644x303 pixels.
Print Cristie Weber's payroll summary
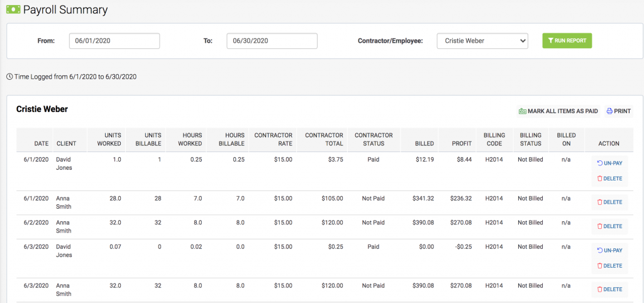[619, 111]
